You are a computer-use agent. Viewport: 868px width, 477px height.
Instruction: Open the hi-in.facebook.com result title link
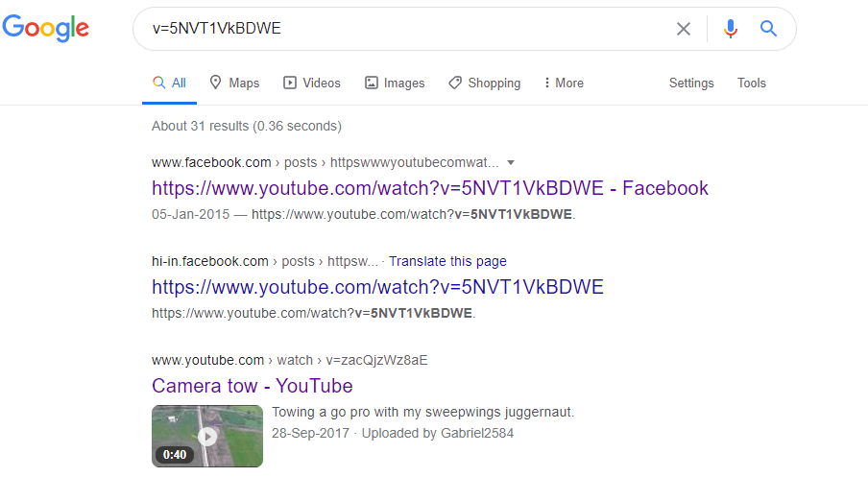pyautogui.click(x=377, y=287)
